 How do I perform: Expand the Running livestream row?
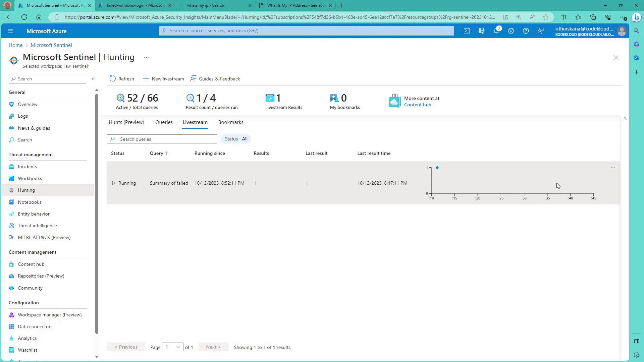(113, 183)
